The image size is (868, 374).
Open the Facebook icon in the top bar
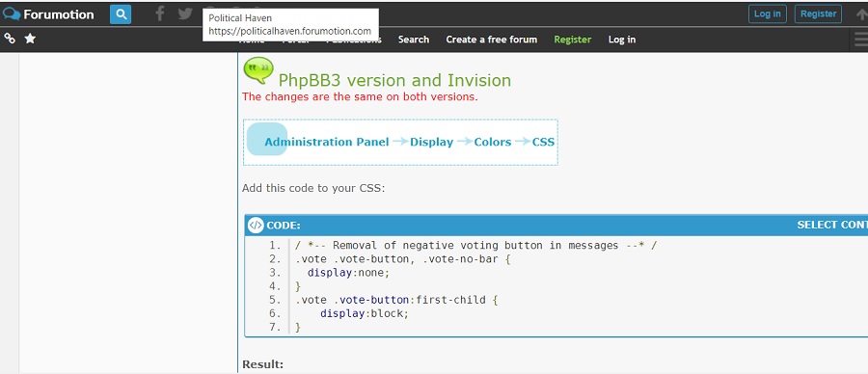tap(159, 13)
